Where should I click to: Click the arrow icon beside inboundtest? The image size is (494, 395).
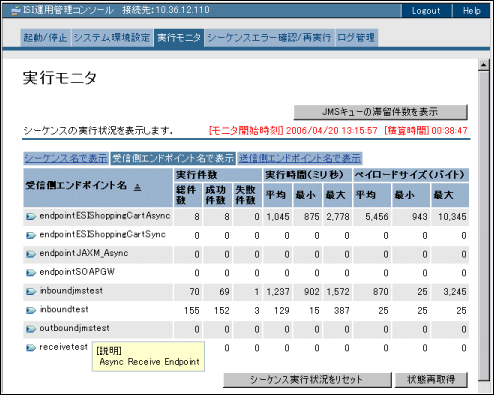[31, 311]
